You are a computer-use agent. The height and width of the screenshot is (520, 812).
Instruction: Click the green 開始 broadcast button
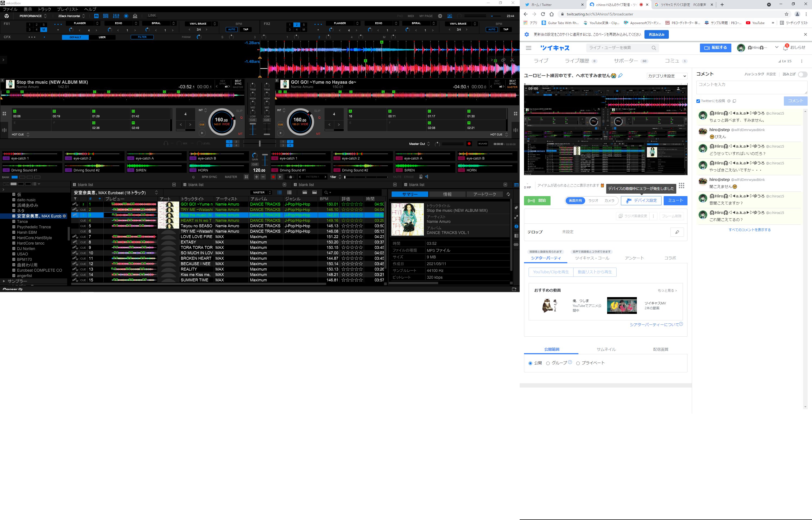[x=537, y=201]
